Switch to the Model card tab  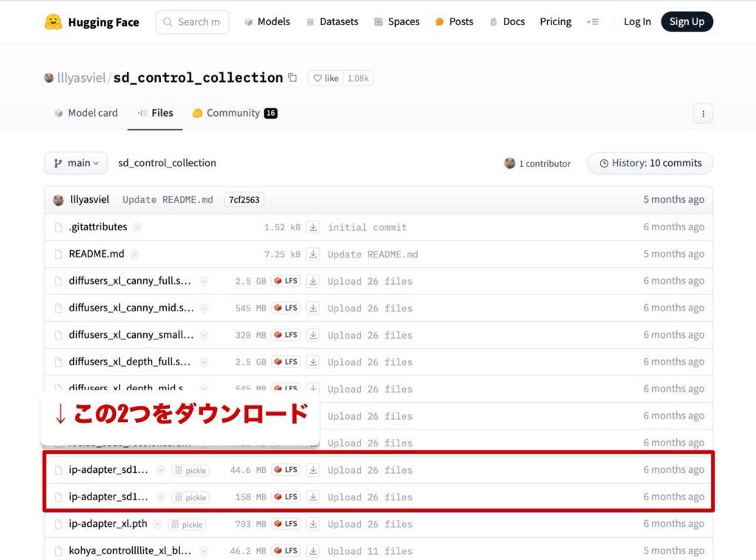[x=86, y=113]
